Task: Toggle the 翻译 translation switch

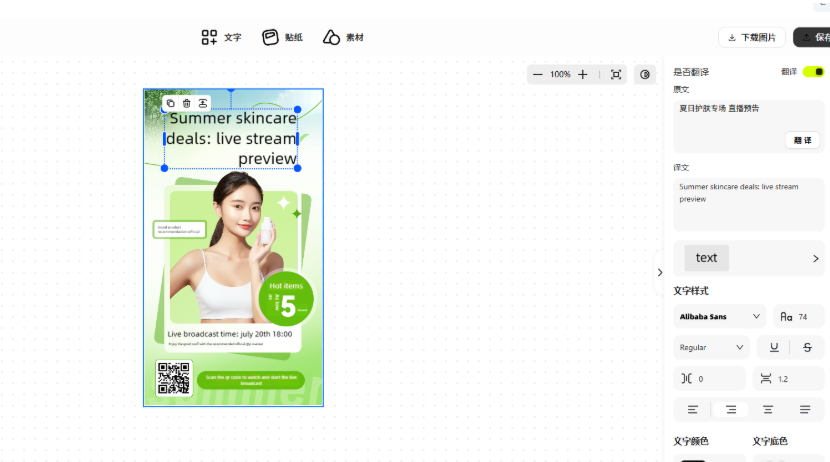Action: [813, 72]
